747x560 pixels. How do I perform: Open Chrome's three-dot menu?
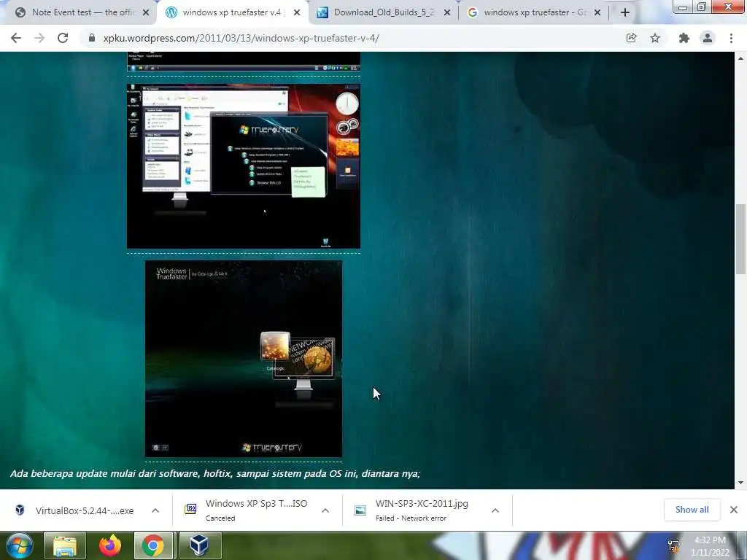click(731, 38)
